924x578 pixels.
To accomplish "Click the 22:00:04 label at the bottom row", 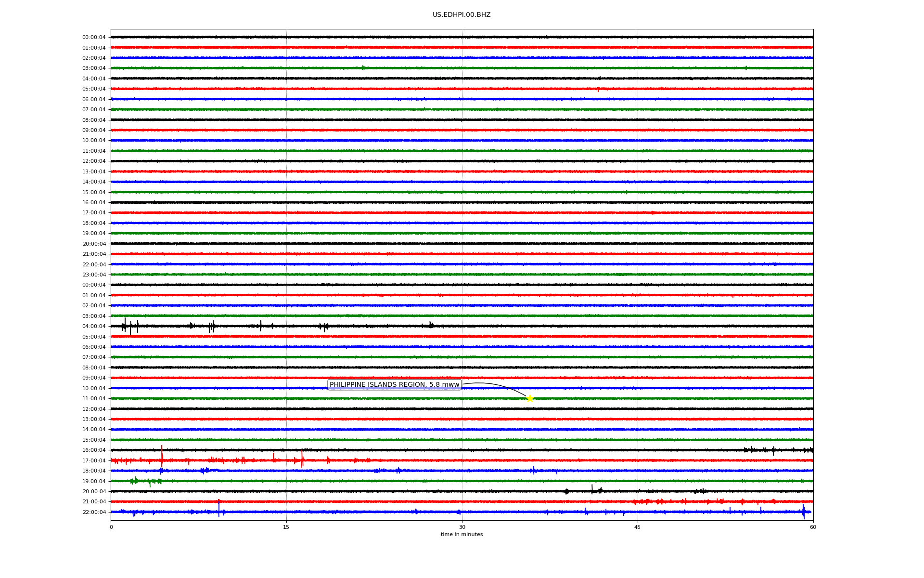I will [94, 512].
